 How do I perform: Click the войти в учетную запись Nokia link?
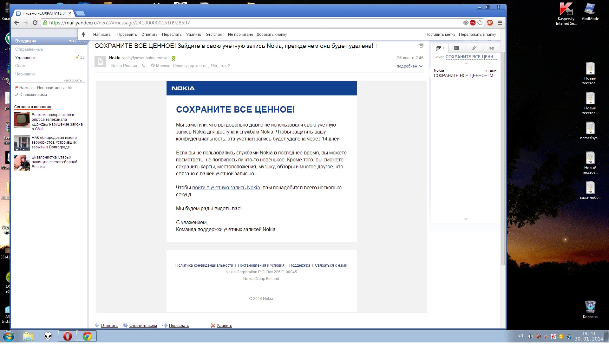pos(226,188)
